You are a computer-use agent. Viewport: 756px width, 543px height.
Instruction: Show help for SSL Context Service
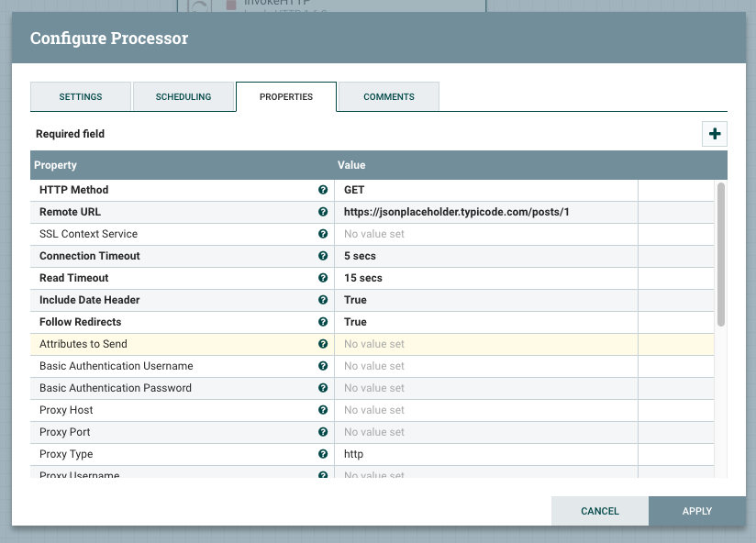pos(323,234)
